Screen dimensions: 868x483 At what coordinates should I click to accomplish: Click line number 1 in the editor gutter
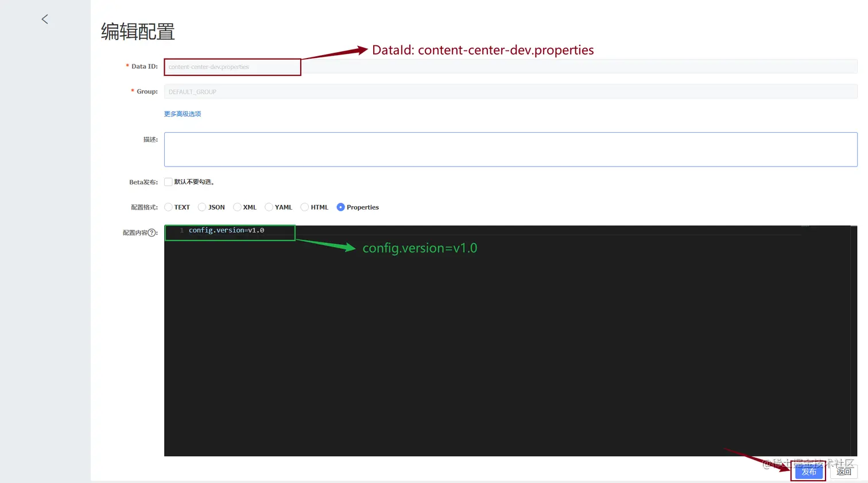tap(181, 230)
